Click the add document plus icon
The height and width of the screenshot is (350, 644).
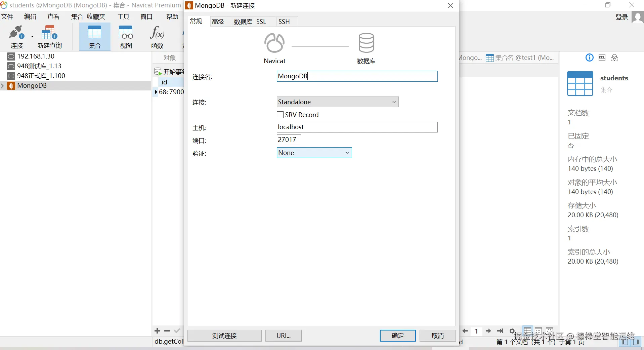[157, 331]
